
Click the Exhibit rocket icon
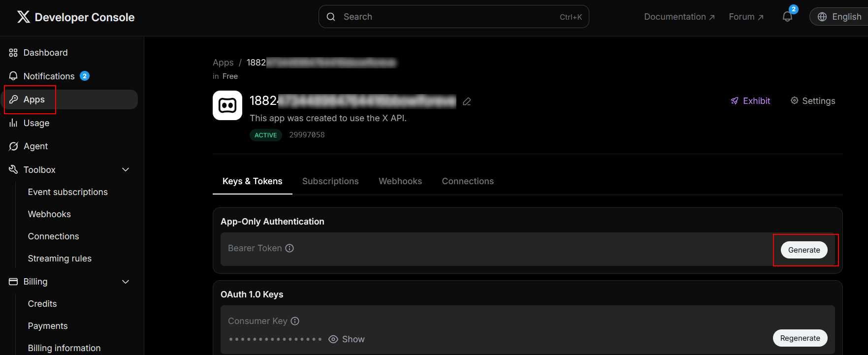pyautogui.click(x=735, y=101)
